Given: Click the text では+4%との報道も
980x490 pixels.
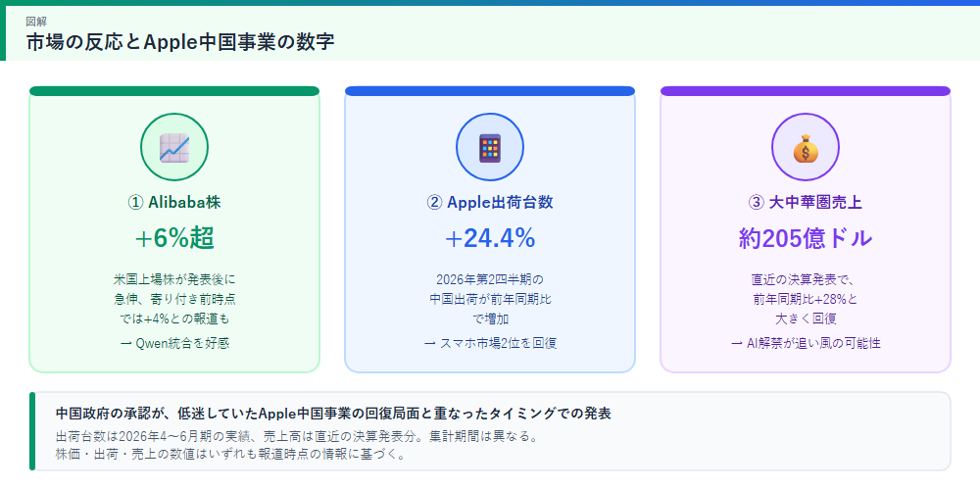Looking at the screenshot, I should coord(174,318).
